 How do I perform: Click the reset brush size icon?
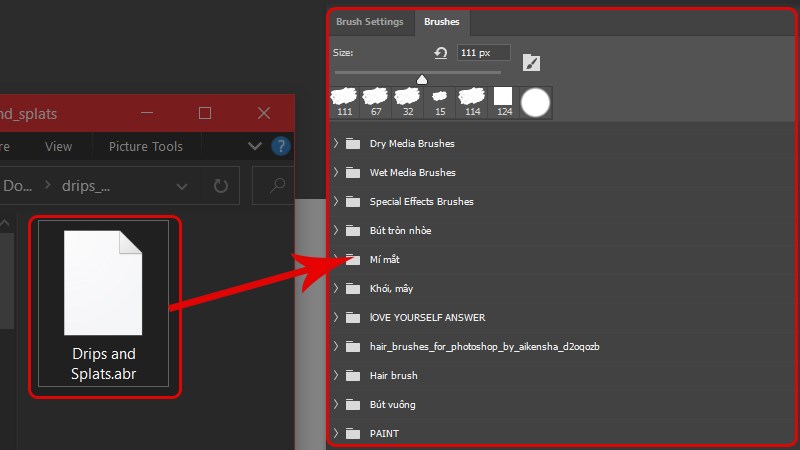[441, 53]
